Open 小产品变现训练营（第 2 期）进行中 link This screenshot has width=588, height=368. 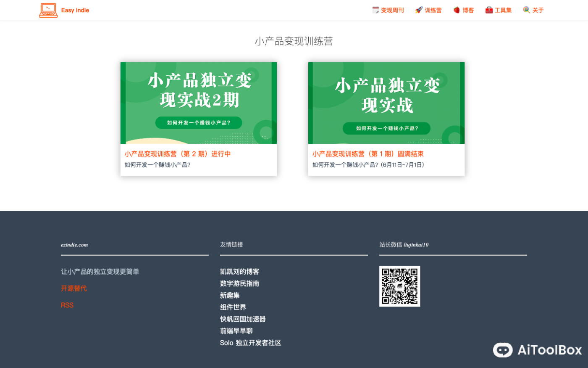(178, 154)
